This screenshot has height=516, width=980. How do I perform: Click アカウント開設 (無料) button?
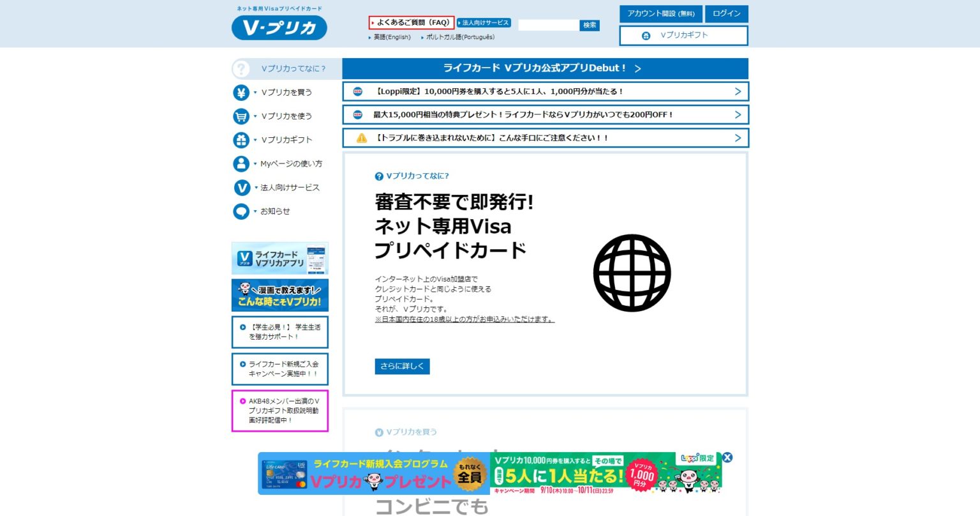point(661,13)
